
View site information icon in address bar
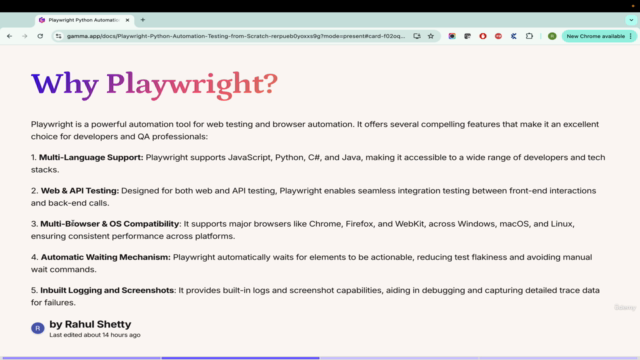click(58, 36)
